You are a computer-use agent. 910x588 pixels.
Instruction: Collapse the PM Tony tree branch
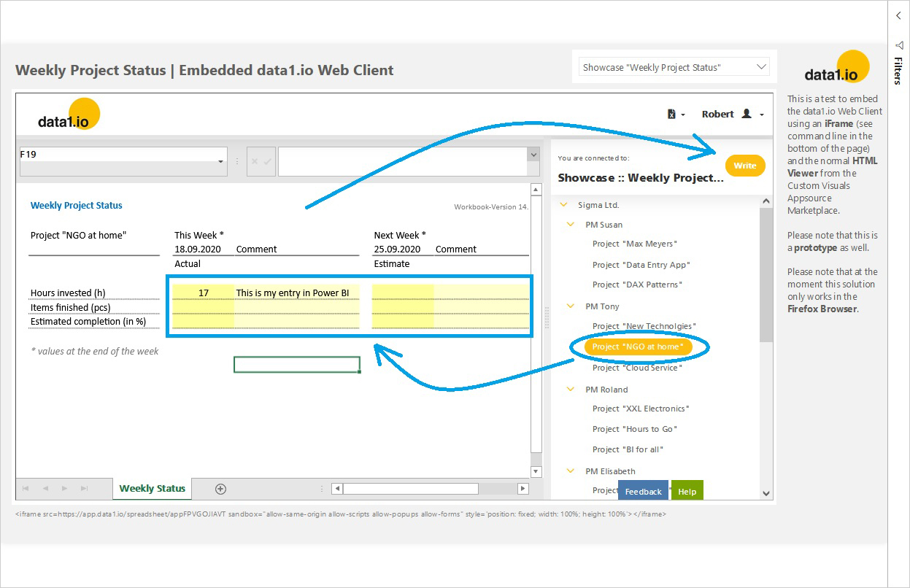(x=571, y=306)
